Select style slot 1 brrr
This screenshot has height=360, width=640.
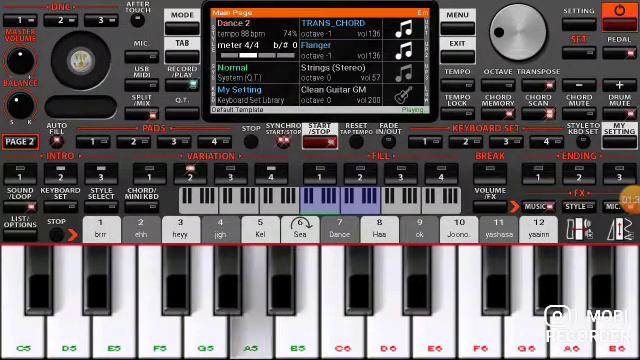pyautogui.click(x=100, y=229)
